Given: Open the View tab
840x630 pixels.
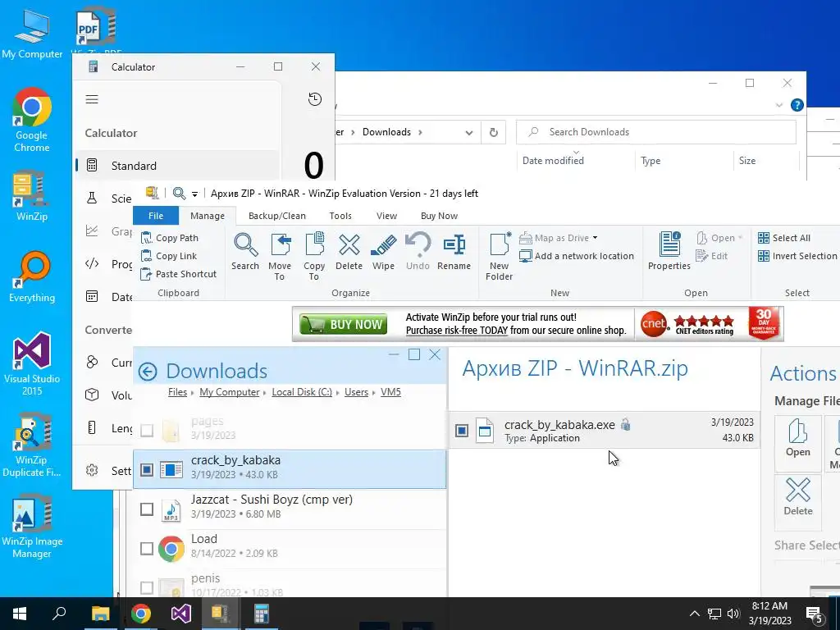Looking at the screenshot, I should point(387,216).
